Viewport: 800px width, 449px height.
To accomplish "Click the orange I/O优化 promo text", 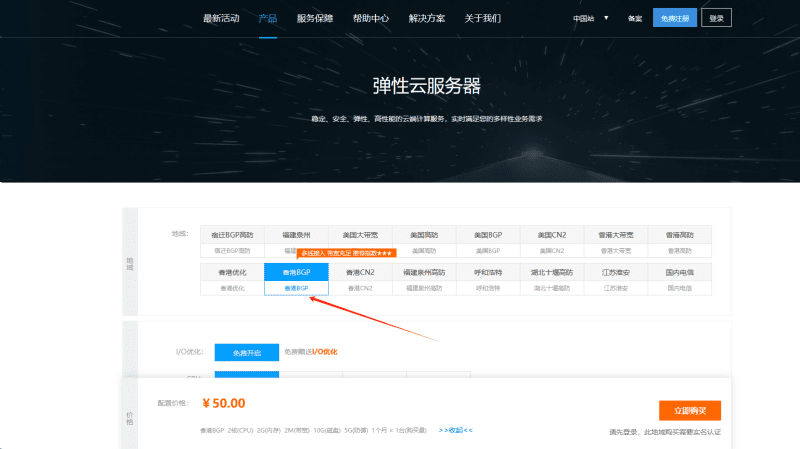I will pyautogui.click(x=324, y=352).
